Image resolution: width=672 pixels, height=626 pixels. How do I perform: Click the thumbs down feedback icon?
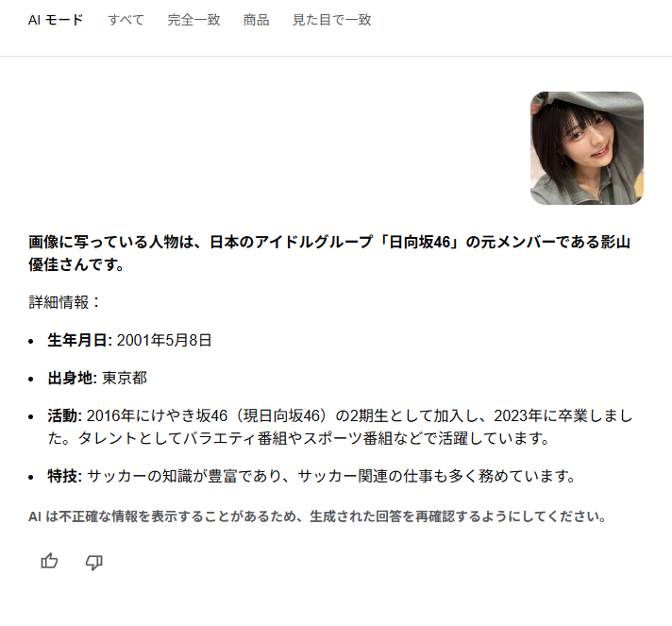click(93, 562)
